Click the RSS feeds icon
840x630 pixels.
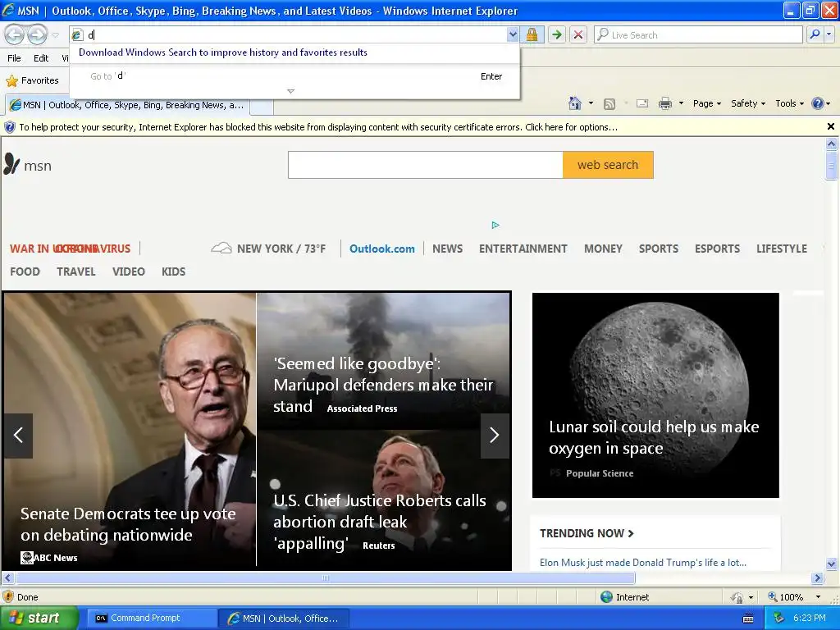tap(609, 104)
